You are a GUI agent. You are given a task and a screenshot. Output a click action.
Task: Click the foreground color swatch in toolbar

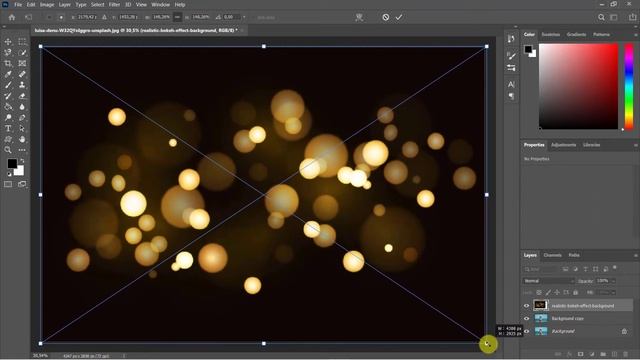click(11, 163)
